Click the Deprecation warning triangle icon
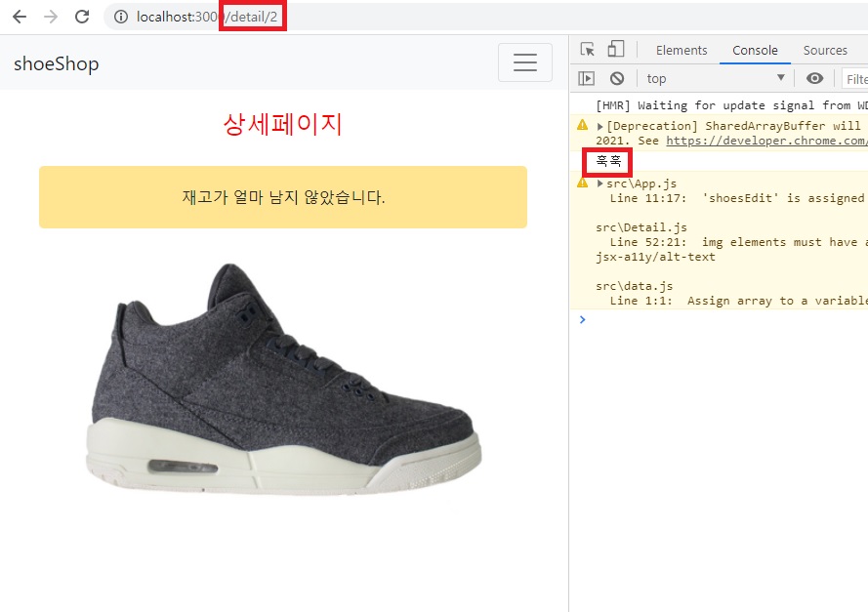The image size is (868, 612). point(582,125)
